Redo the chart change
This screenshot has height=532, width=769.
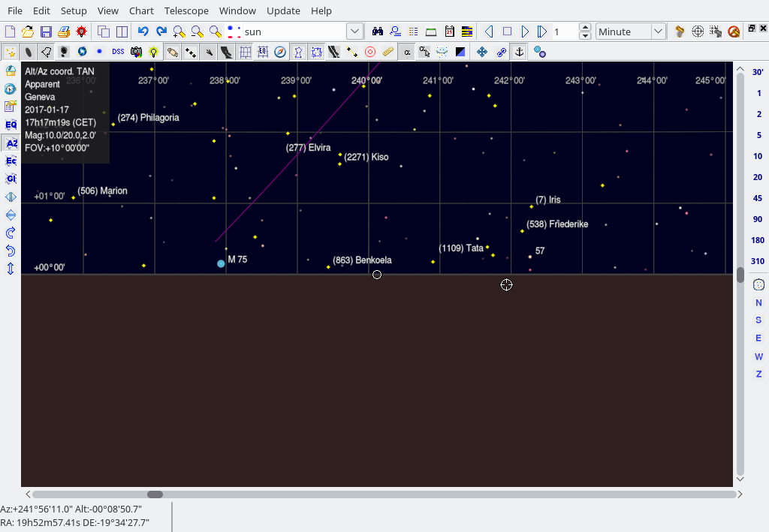161,32
